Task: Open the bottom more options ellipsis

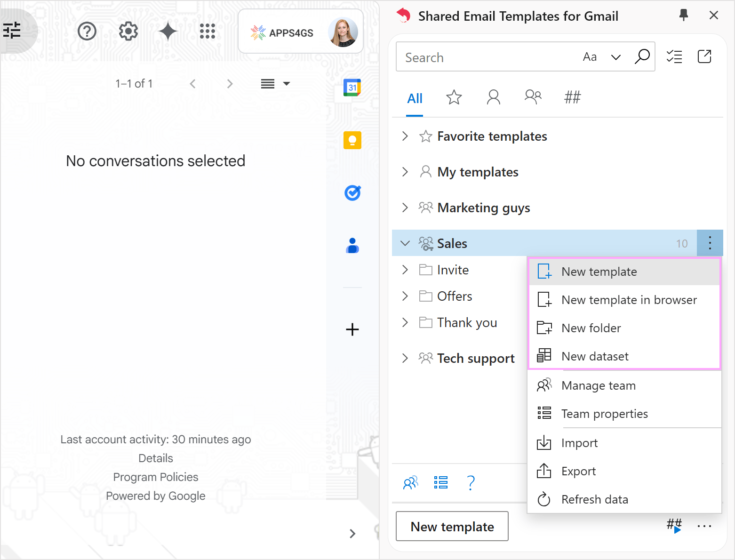Action: [704, 526]
